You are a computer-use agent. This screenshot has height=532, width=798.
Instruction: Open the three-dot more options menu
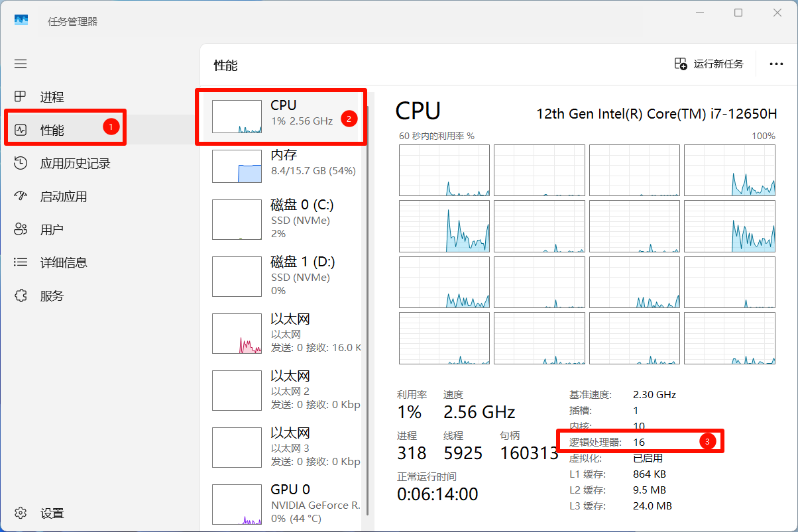tap(776, 64)
